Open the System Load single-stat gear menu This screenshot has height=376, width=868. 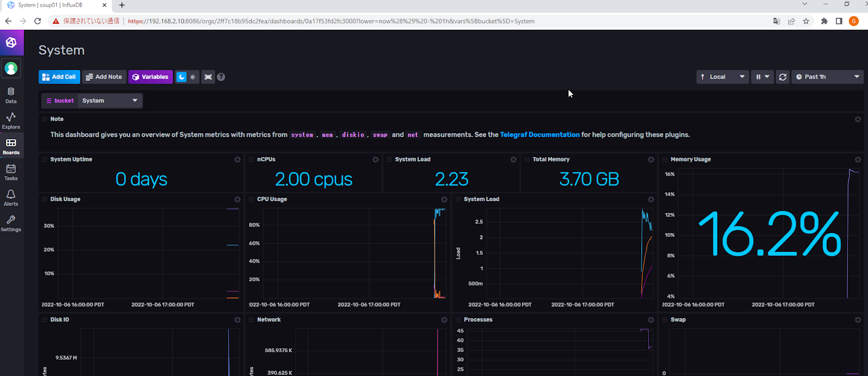(513, 160)
